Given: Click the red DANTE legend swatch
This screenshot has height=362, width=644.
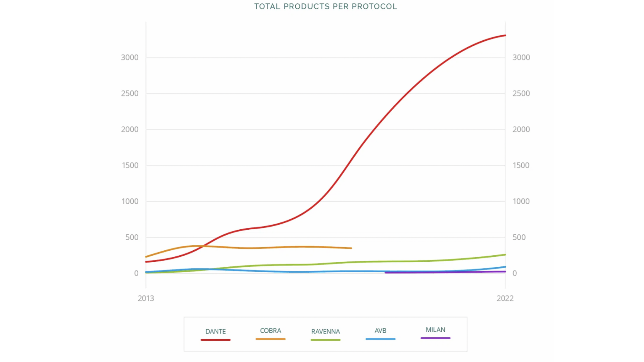Looking at the screenshot, I should point(216,340).
